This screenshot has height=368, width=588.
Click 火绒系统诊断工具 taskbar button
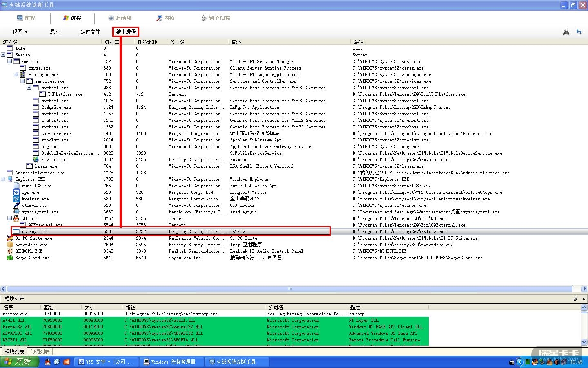point(236,362)
